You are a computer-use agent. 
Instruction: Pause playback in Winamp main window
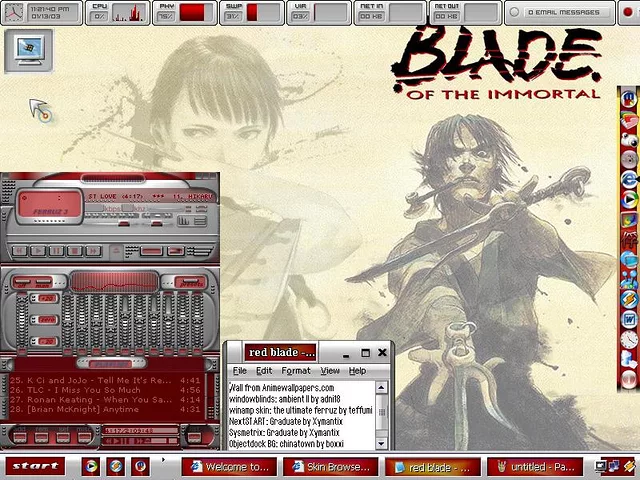point(56,250)
